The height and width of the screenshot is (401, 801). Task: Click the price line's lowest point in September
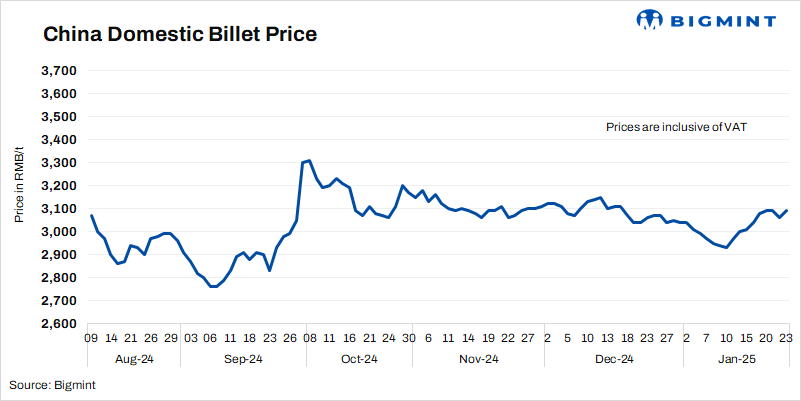[213, 287]
